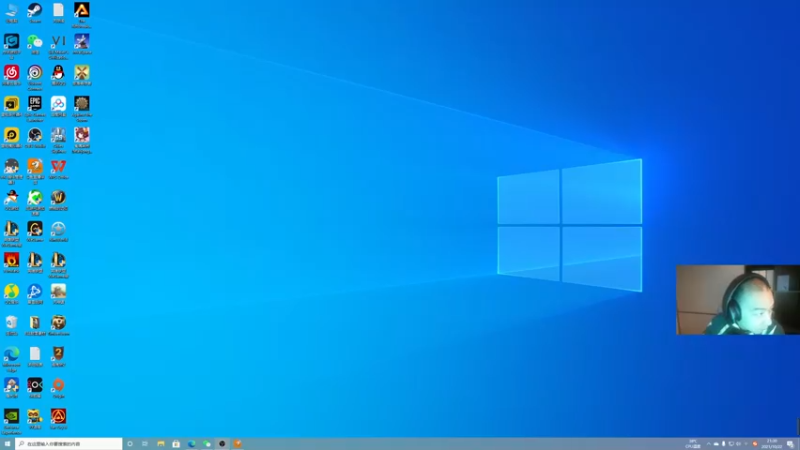The width and height of the screenshot is (800, 450).
Task: Open the Recycle Bin
Action: [11, 325]
